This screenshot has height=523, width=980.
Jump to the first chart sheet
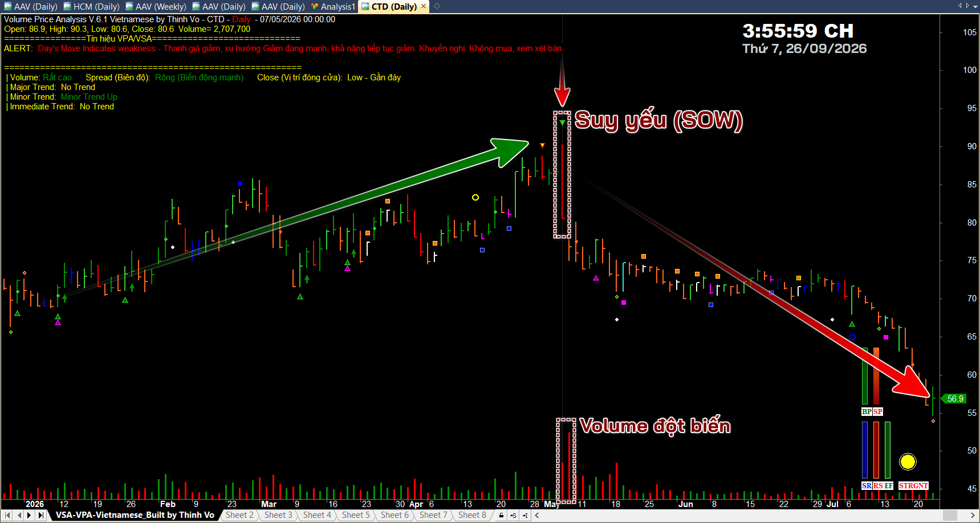click(x=7, y=515)
